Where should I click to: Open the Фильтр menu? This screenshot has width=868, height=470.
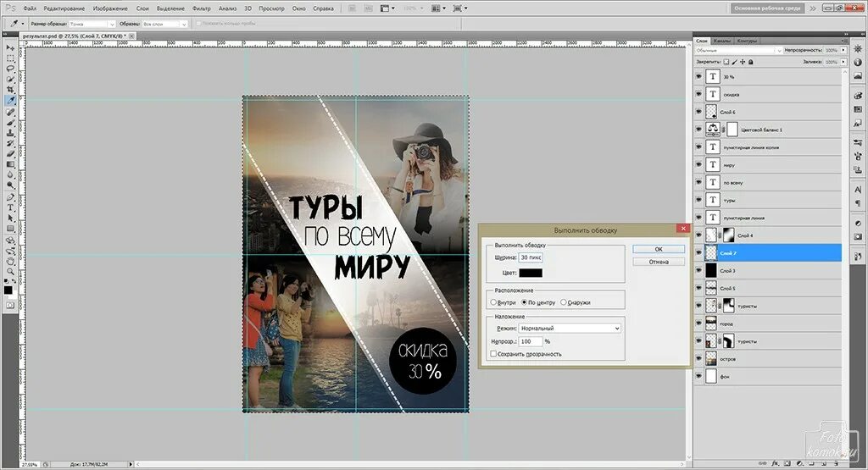pos(202,8)
